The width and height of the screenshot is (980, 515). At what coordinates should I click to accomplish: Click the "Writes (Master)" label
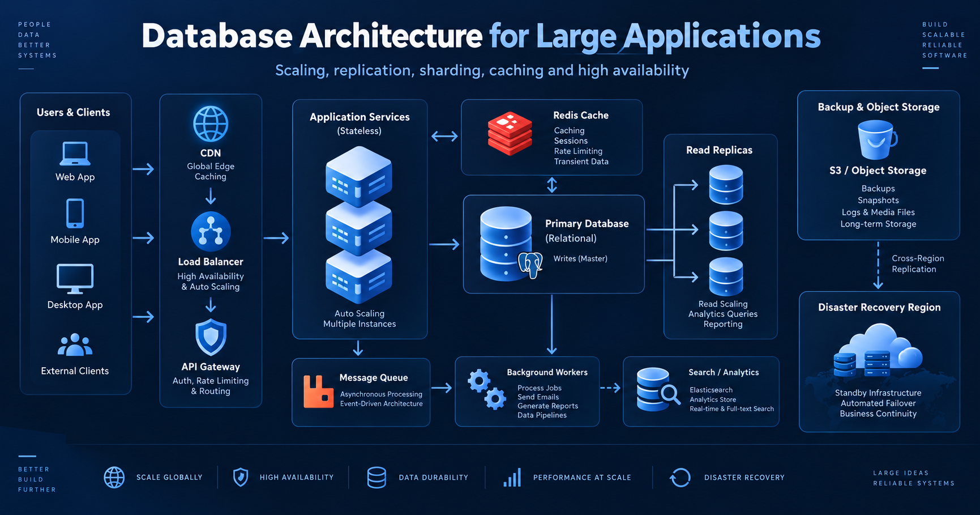[x=580, y=259]
